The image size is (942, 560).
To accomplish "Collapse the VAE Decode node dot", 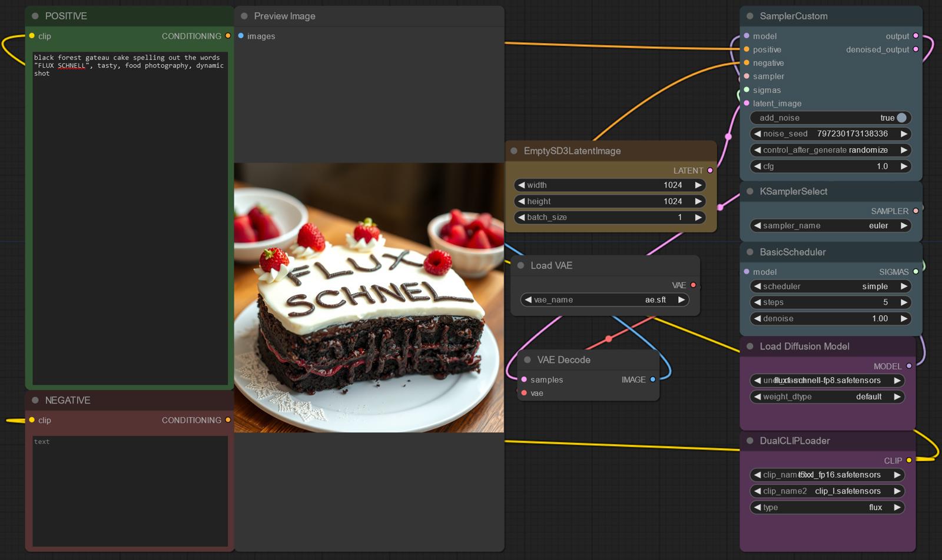I will [528, 359].
